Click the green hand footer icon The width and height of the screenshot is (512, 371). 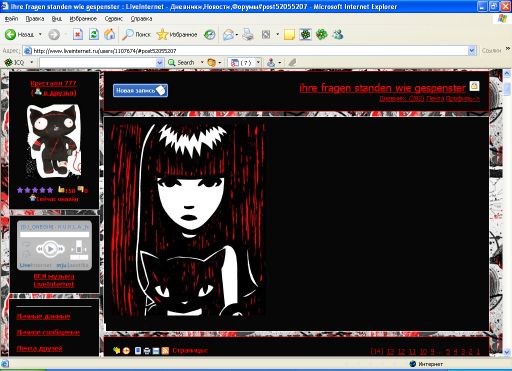pos(116,350)
